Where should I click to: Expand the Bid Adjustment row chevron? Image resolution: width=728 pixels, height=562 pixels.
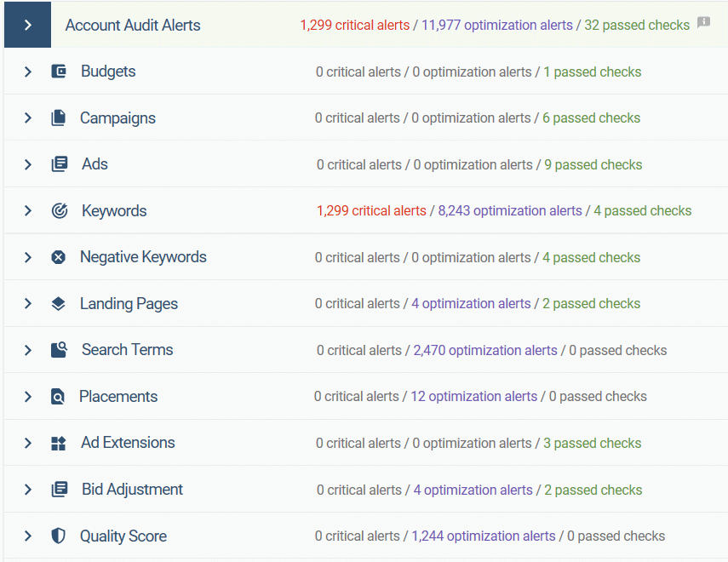point(27,490)
